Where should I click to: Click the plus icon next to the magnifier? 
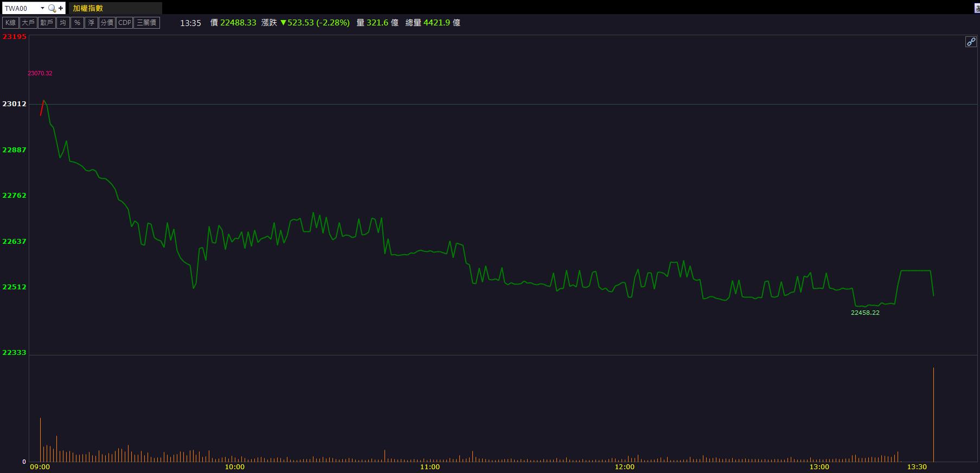61,8
